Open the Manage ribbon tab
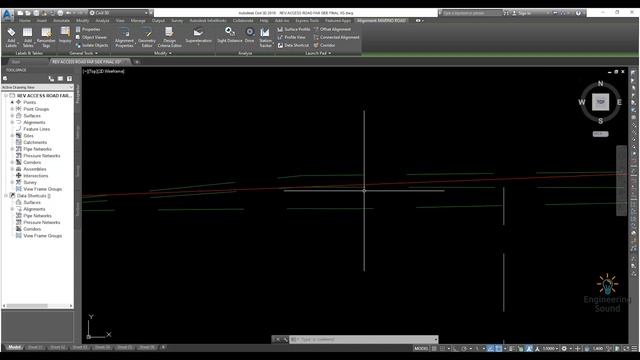 [138, 20]
